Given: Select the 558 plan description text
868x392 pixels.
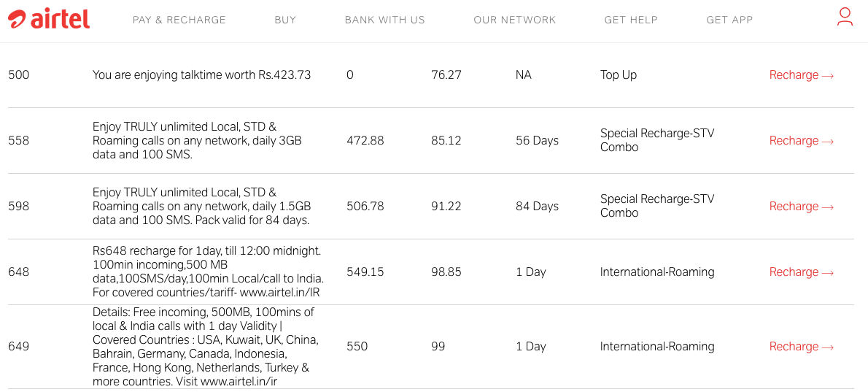Looking at the screenshot, I should (x=197, y=141).
